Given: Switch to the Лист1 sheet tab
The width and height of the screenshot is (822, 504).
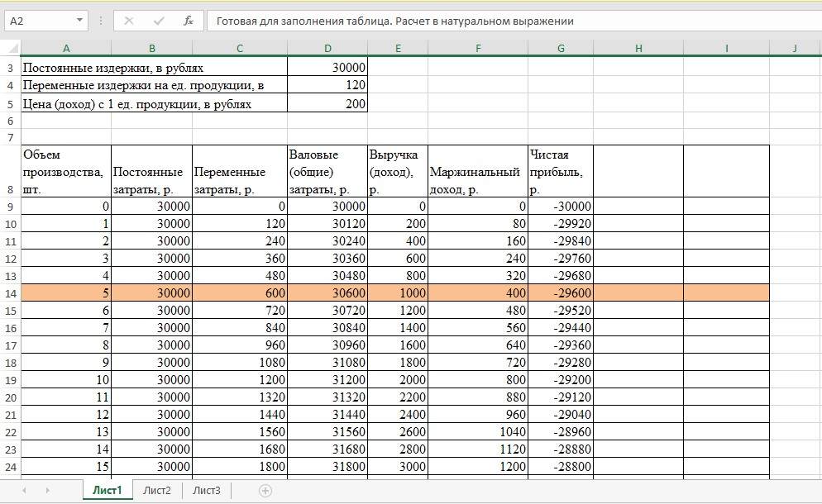Looking at the screenshot, I should [x=107, y=491].
